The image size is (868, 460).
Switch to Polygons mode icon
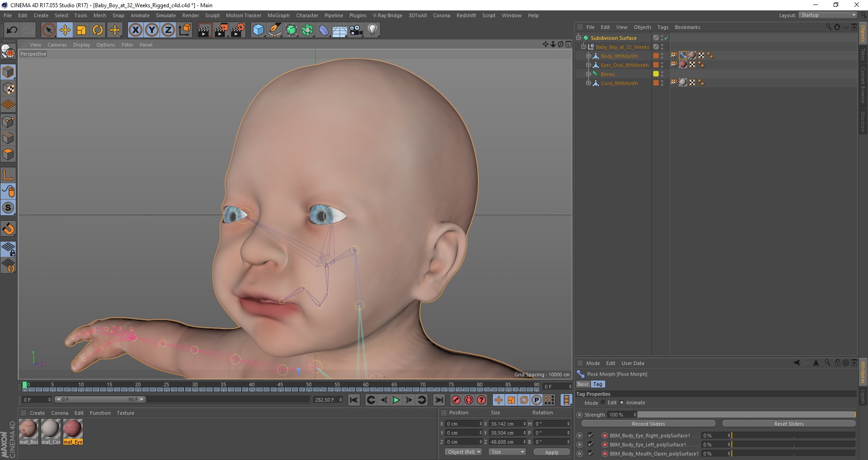pyautogui.click(x=8, y=154)
